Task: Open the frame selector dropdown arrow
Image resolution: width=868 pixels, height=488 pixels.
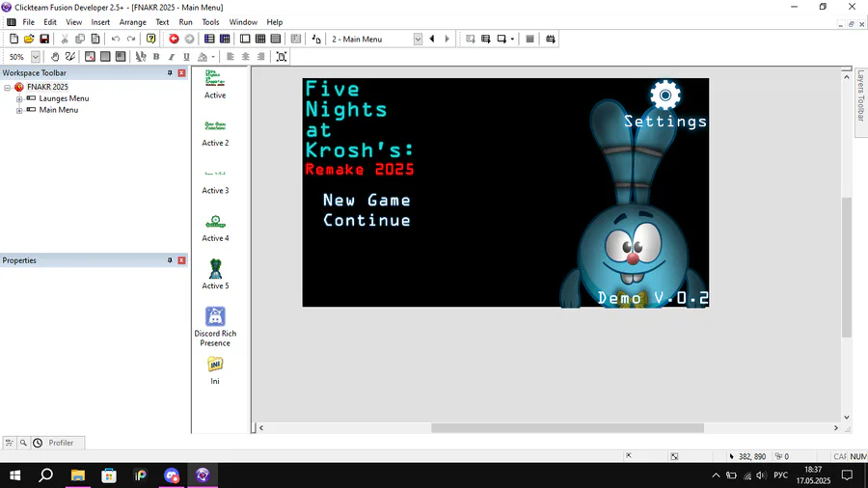Action: (418, 39)
